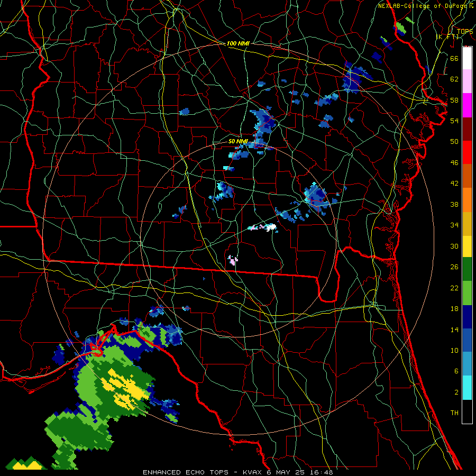The image size is (476, 476).
Task: Click the 26 legend value
Action: pyautogui.click(x=454, y=267)
